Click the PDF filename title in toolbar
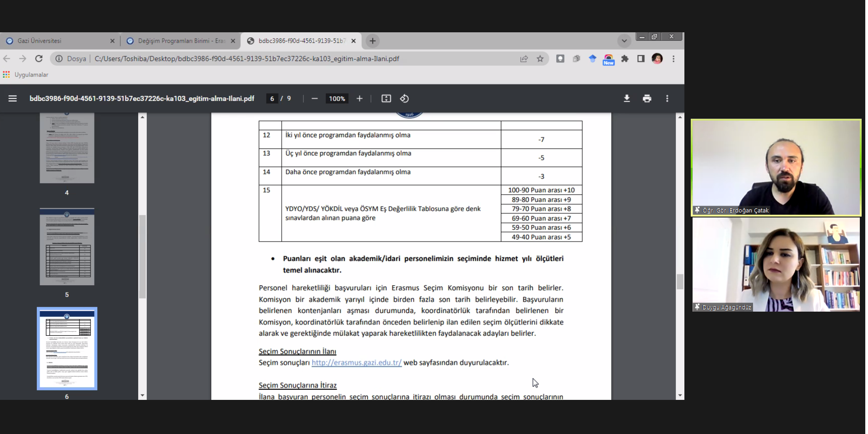 142,99
